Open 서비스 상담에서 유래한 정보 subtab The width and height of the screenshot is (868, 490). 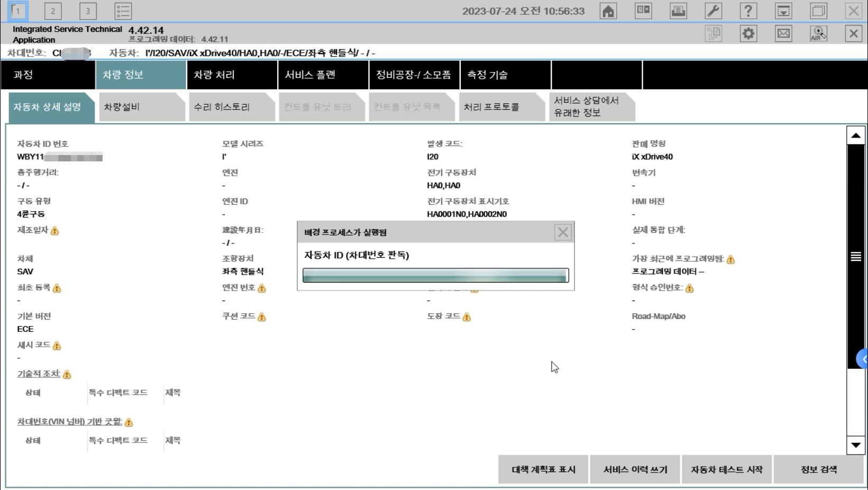[x=591, y=107]
